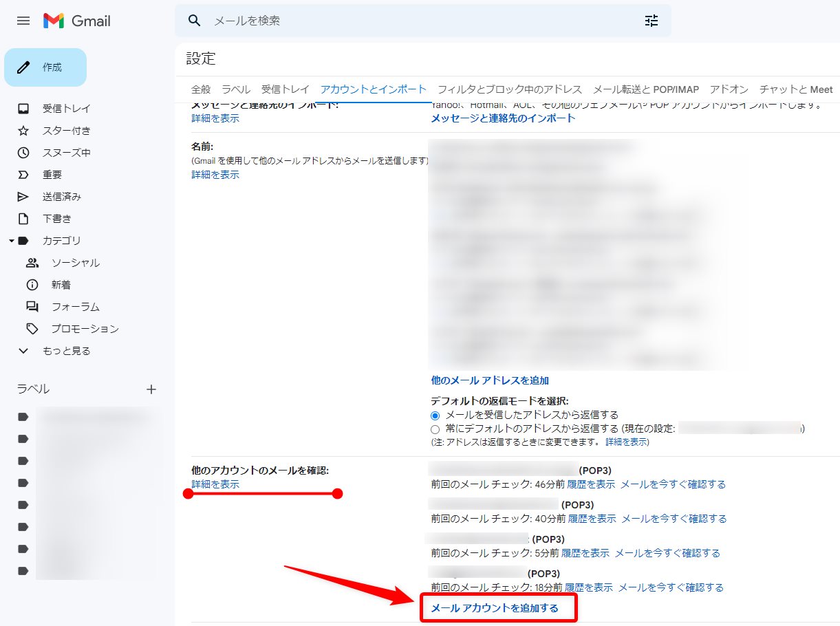The width and height of the screenshot is (840, 626).
Task: Open 下書き drafts icon
Action: tap(23, 218)
